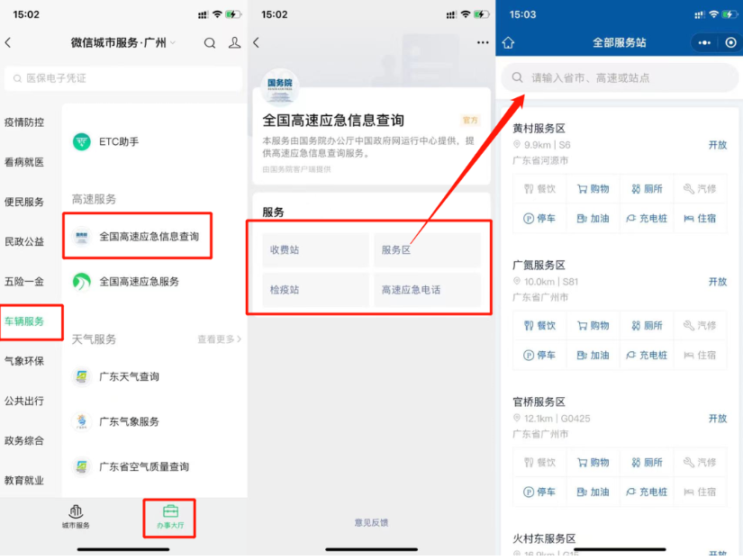Click the 请输入省市、高速或站点 search box
This screenshot has height=560, width=743.
click(620, 77)
